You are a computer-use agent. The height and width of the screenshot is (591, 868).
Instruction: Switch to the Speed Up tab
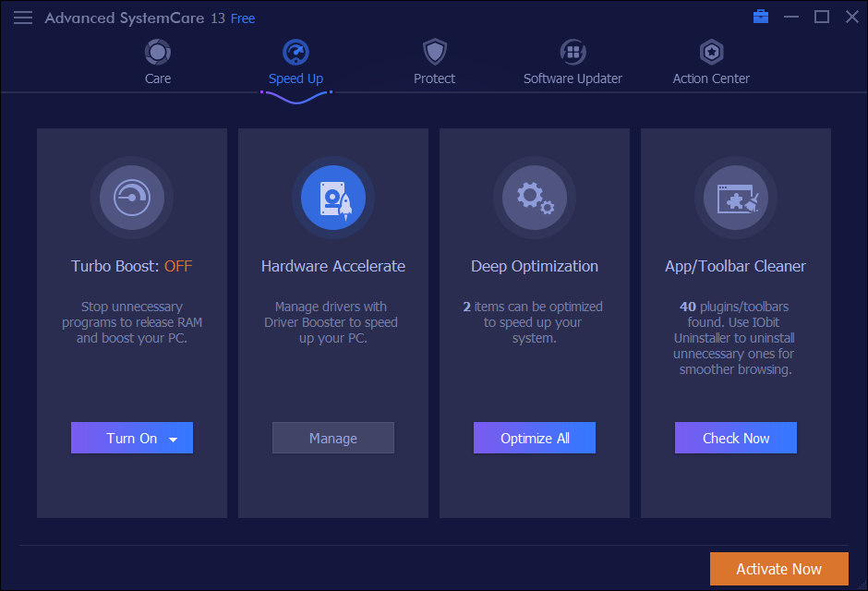tap(295, 78)
